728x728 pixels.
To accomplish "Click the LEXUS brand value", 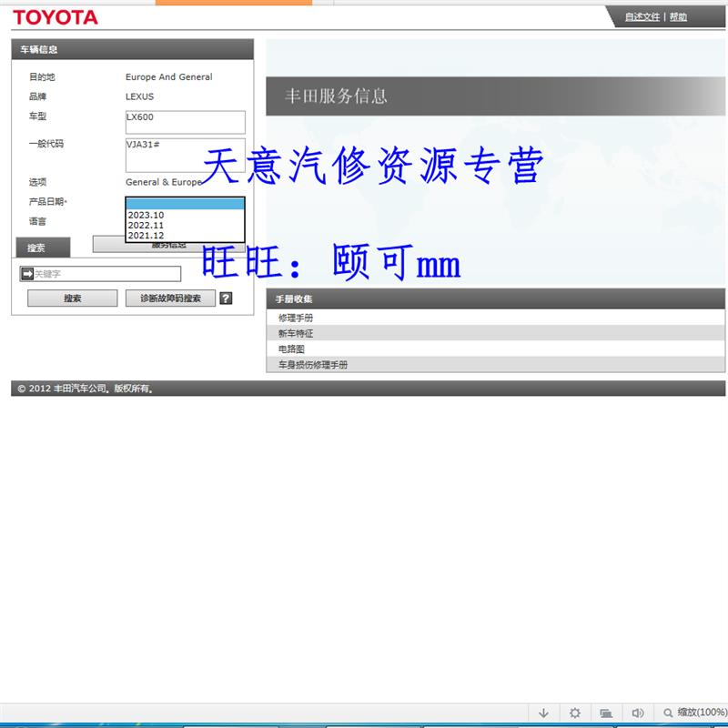I will pyautogui.click(x=139, y=96).
